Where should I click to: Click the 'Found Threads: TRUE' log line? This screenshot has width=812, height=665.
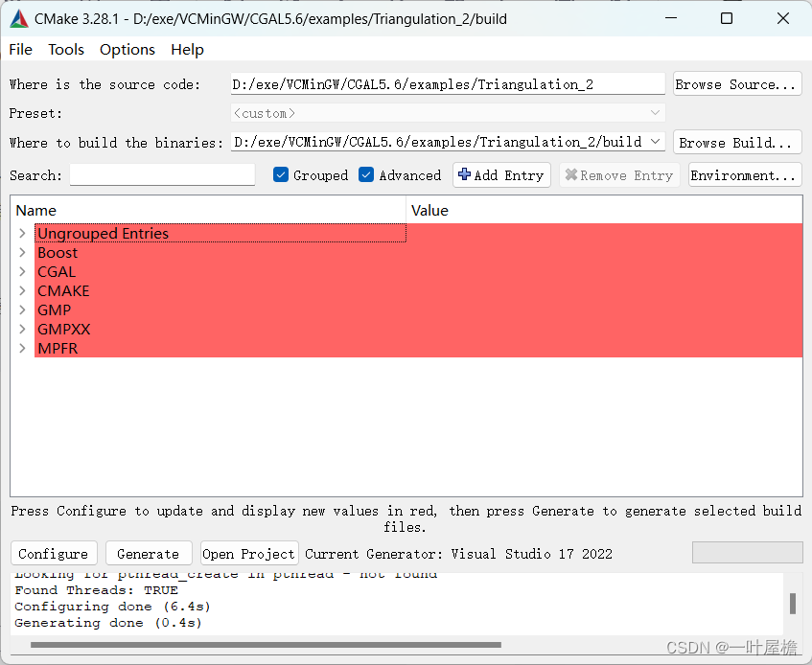96,590
